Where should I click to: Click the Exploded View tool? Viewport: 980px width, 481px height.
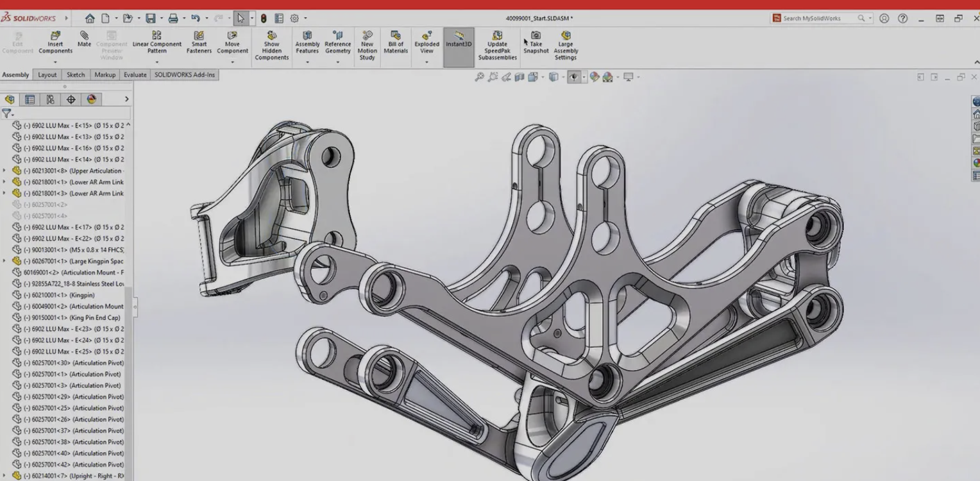(x=426, y=41)
